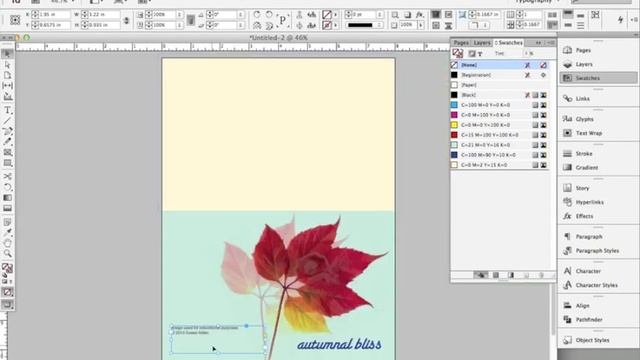Viewport: 640px width, 360px height.
Task: Select the Gap tool
Action: (x=7, y=86)
